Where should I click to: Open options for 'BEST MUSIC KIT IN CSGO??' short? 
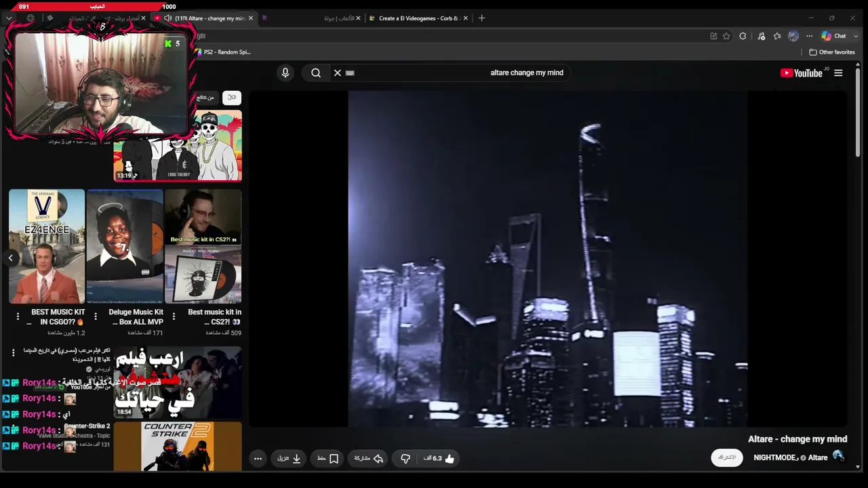coord(18,316)
